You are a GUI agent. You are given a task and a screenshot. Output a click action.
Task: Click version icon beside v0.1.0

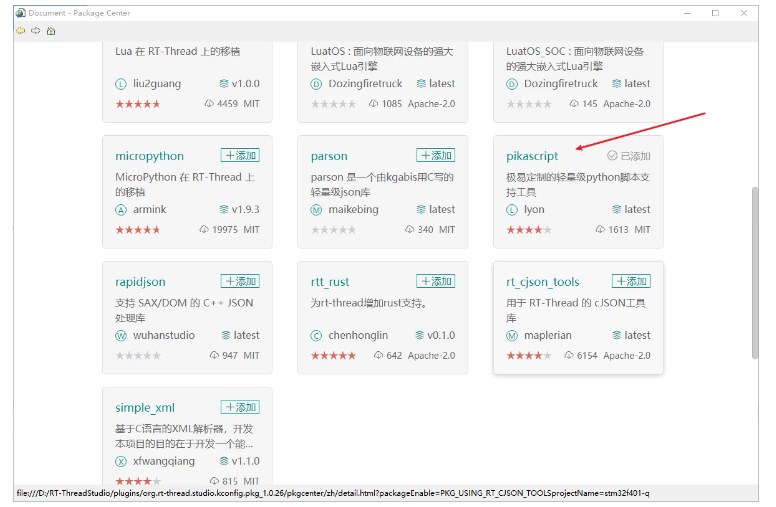point(420,335)
